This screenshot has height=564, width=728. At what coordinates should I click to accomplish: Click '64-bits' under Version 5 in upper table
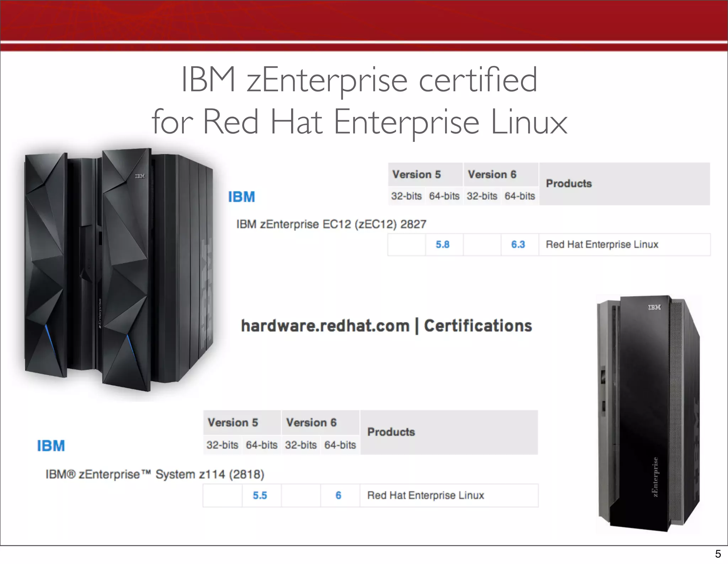(444, 196)
